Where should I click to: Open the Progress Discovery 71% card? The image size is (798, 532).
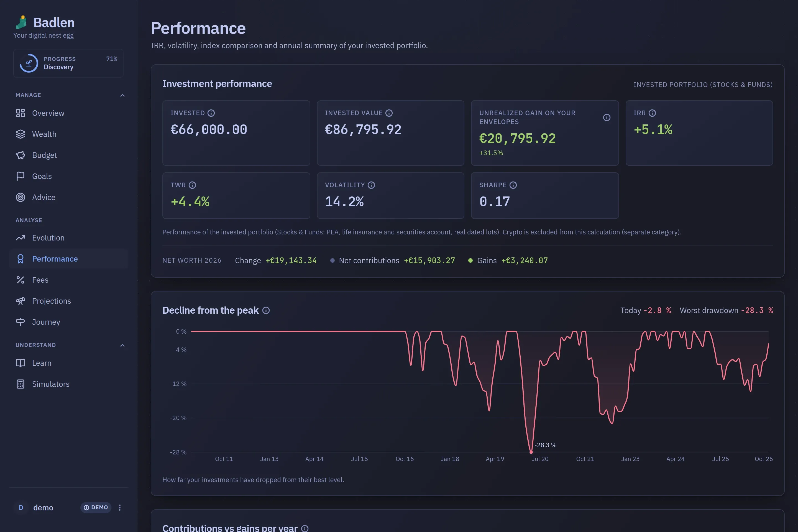[68, 63]
